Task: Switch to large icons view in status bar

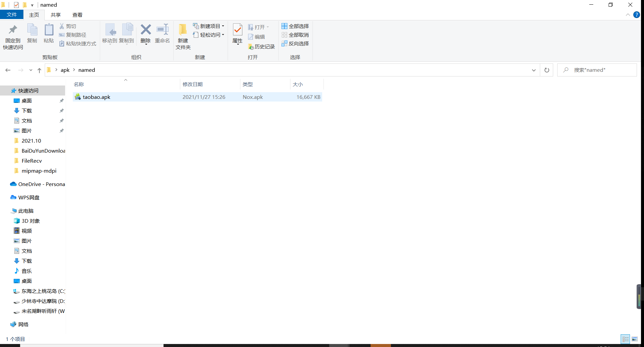Action: click(x=635, y=339)
